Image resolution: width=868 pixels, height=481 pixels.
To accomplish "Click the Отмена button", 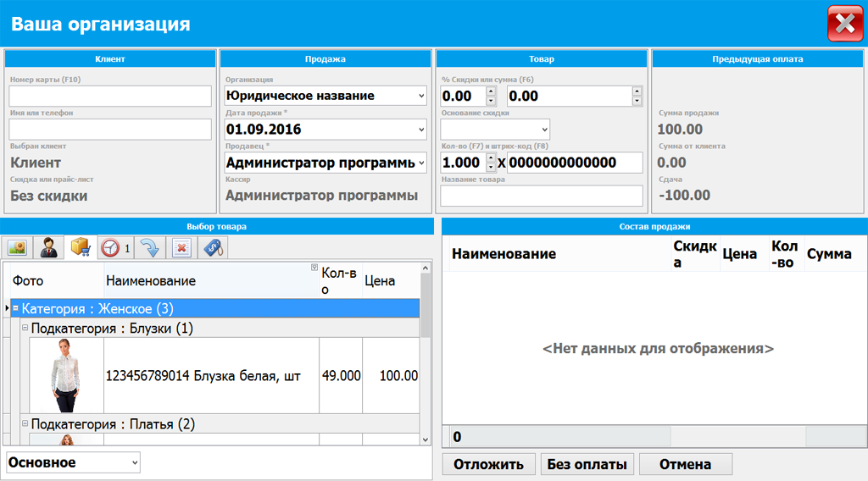I will pyautogui.click(x=685, y=464).
